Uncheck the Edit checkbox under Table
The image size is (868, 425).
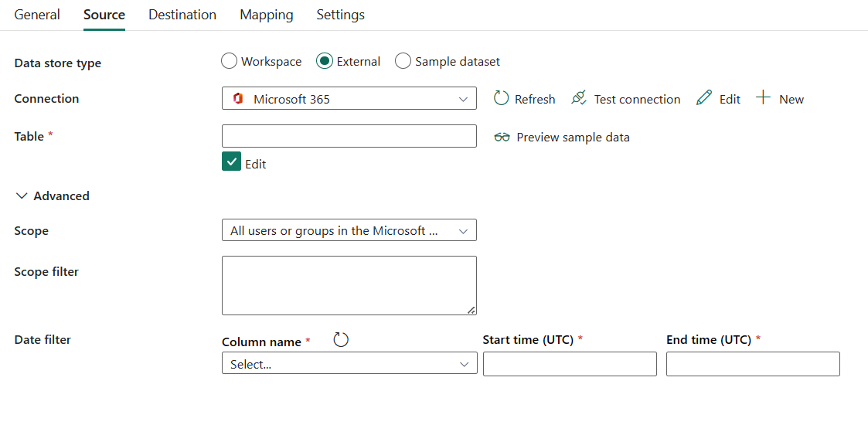[231, 161]
